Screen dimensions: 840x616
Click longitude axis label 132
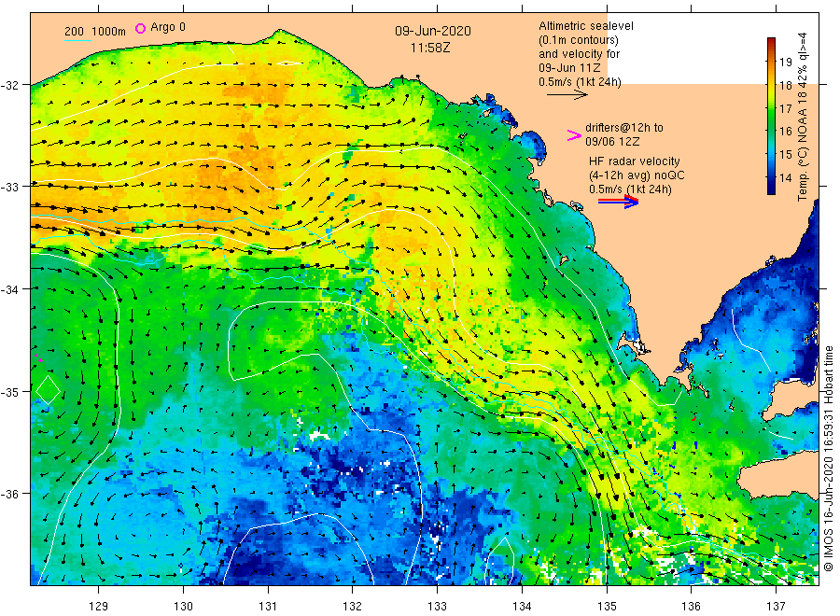pos(353,607)
